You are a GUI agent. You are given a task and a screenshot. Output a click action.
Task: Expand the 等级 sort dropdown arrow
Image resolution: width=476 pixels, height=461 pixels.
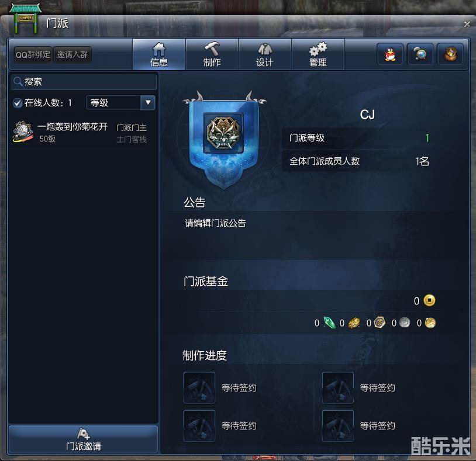[x=148, y=102]
